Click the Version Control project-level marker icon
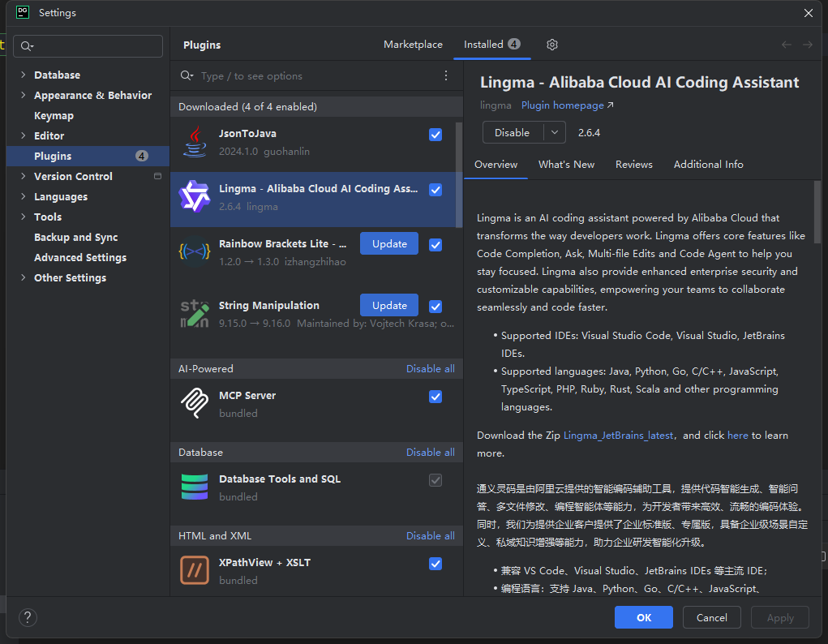The width and height of the screenshot is (828, 644). click(x=157, y=176)
